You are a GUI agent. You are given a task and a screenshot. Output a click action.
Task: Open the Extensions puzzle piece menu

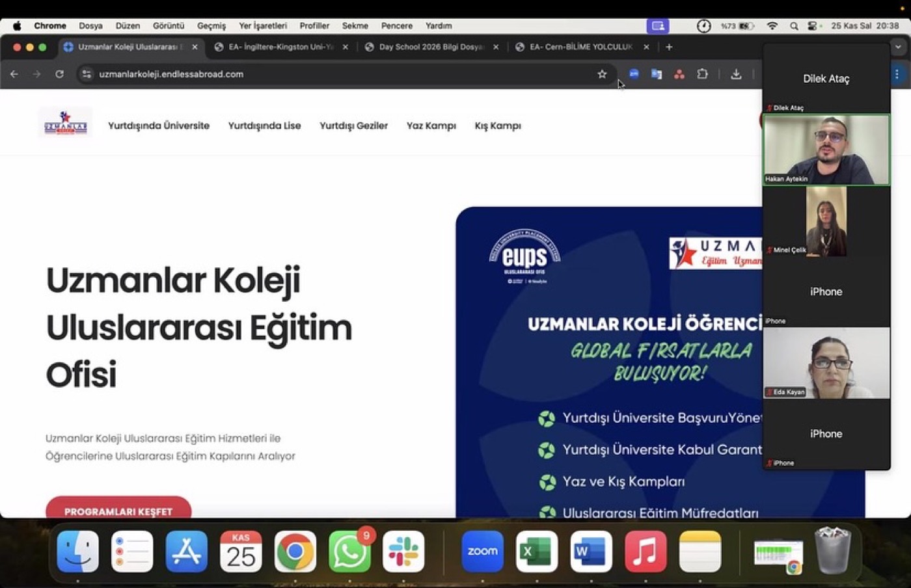click(x=702, y=74)
